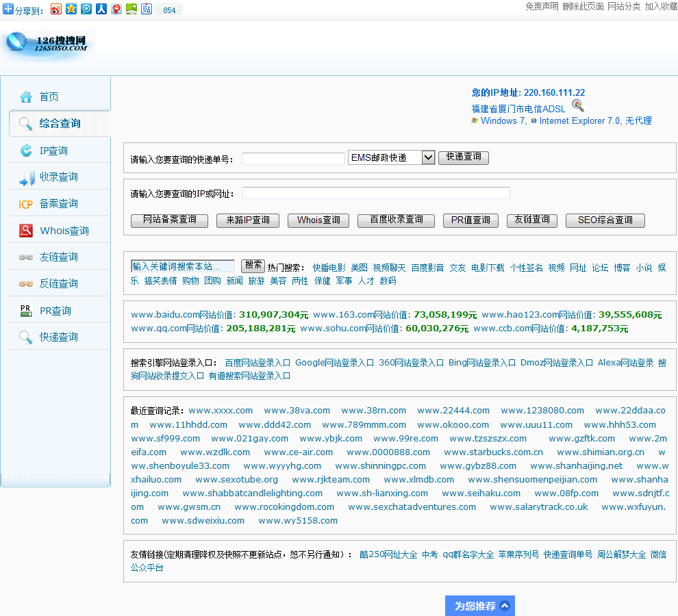
Task: Open the 网站分类 link
Action: [624, 6]
